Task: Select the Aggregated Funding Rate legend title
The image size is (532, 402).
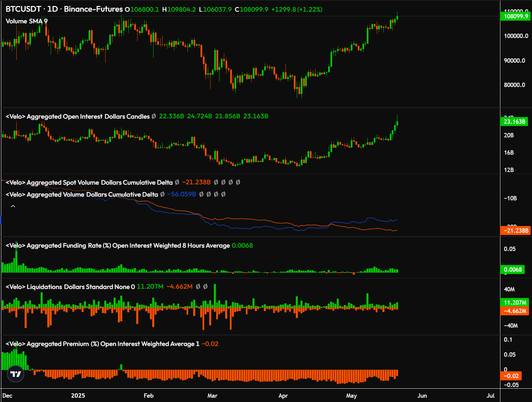Action: click(x=118, y=246)
